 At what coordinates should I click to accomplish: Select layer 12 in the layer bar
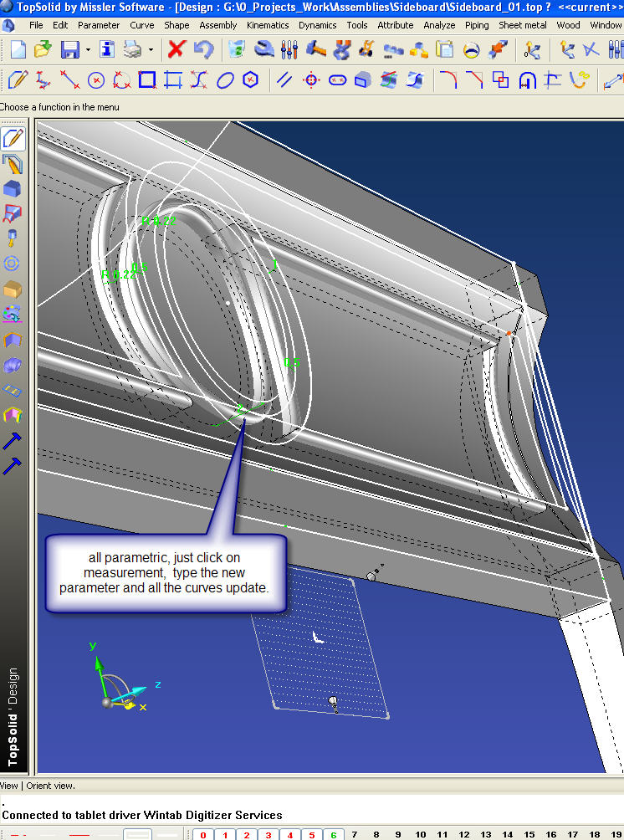click(x=464, y=835)
